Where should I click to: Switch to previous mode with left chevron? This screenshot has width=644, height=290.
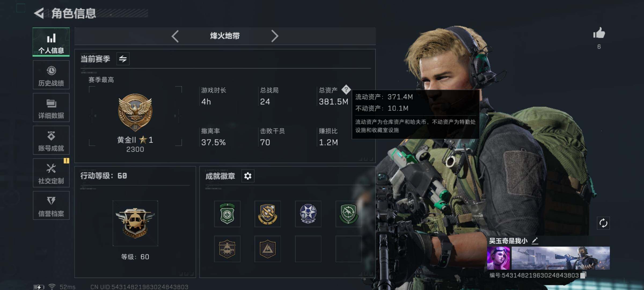(x=175, y=36)
